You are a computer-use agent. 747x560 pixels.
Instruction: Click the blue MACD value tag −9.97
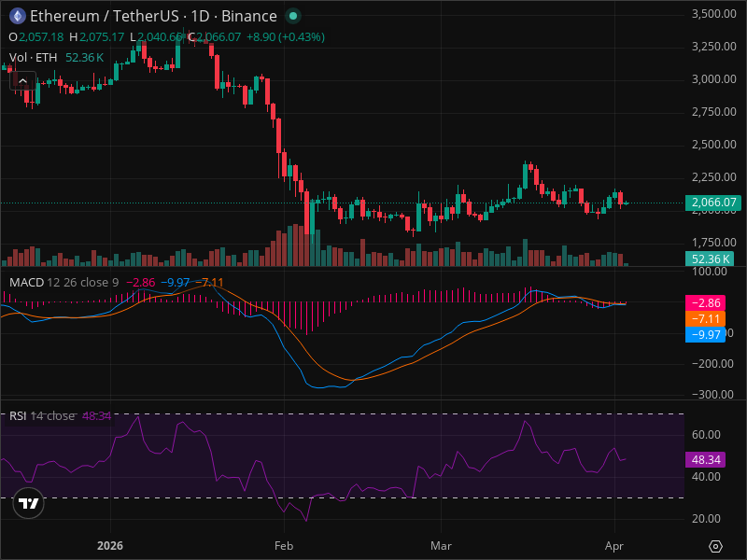coord(706,334)
